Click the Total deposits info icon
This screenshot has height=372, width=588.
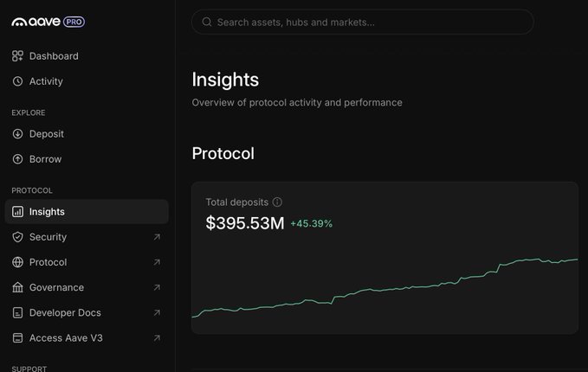point(277,202)
